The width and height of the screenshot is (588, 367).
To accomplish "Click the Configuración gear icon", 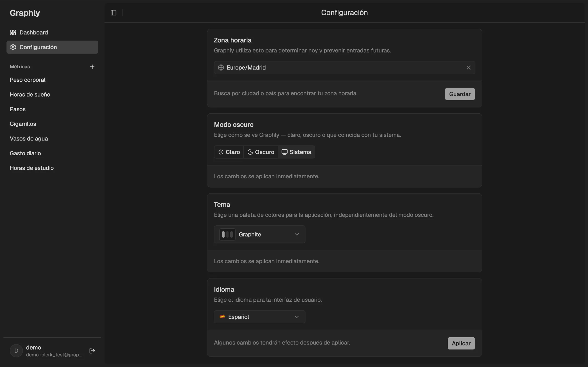I will click(13, 47).
